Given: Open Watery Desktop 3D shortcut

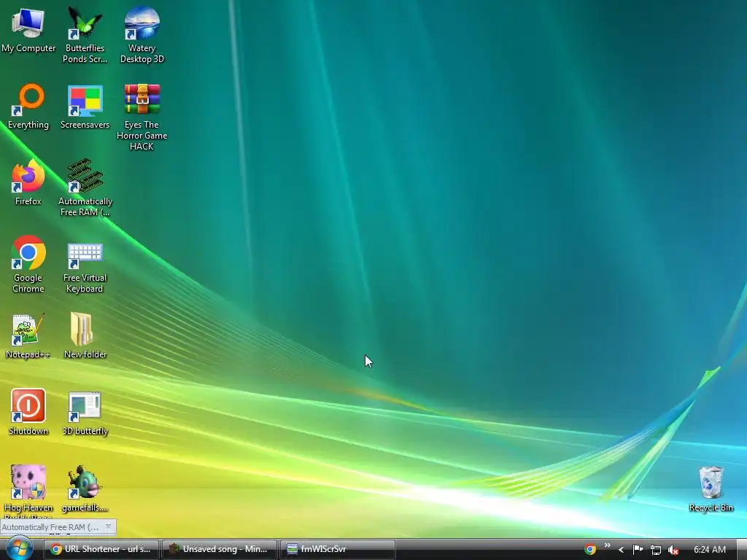Looking at the screenshot, I should (142, 34).
